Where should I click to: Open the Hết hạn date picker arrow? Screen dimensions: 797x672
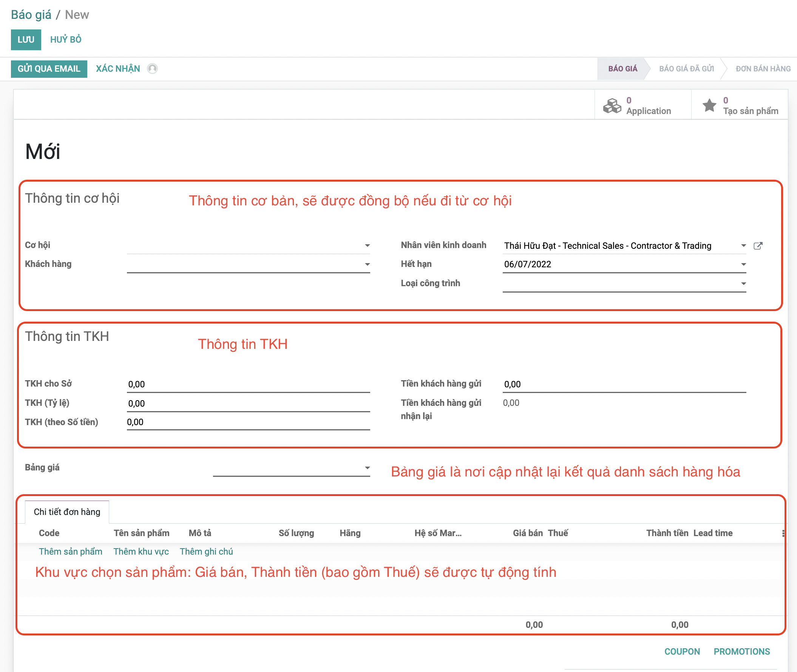click(x=743, y=264)
